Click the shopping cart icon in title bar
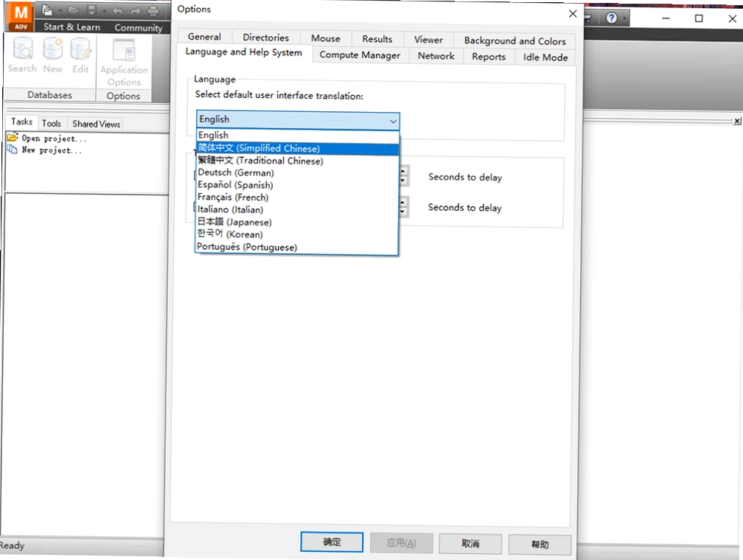743x560 pixels. (588, 18)
